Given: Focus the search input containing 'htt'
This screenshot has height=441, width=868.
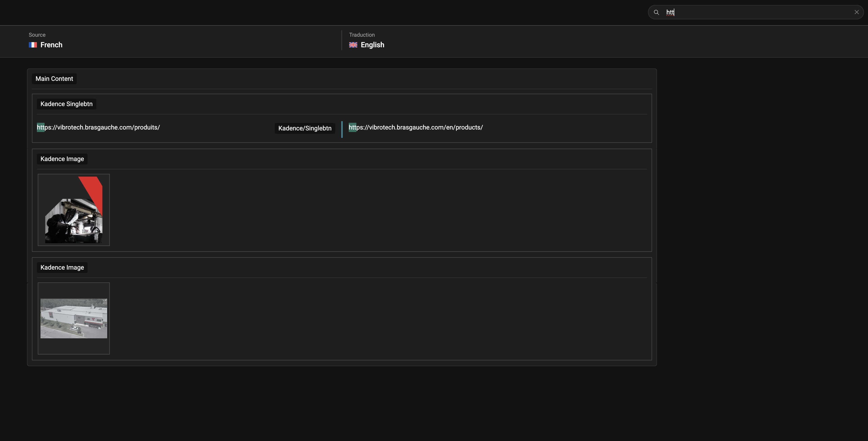Looking at the screenshot, I should coord(756,12).
